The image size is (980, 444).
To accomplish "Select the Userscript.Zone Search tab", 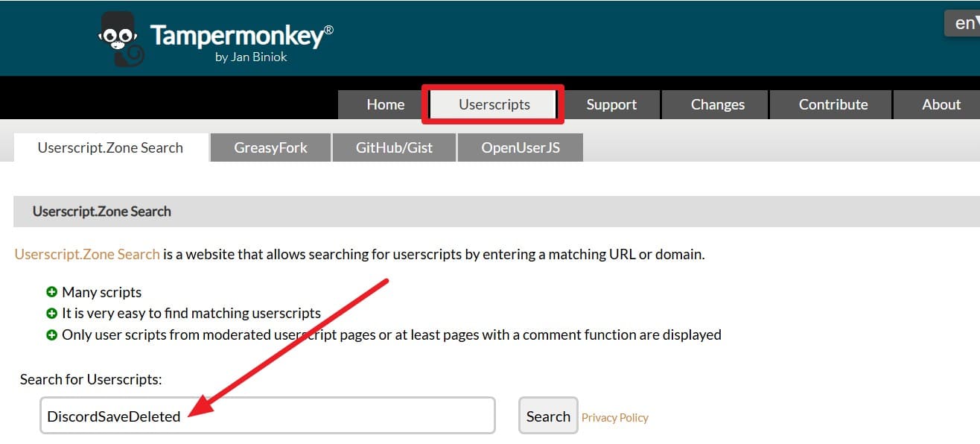I will pos(110,148).
